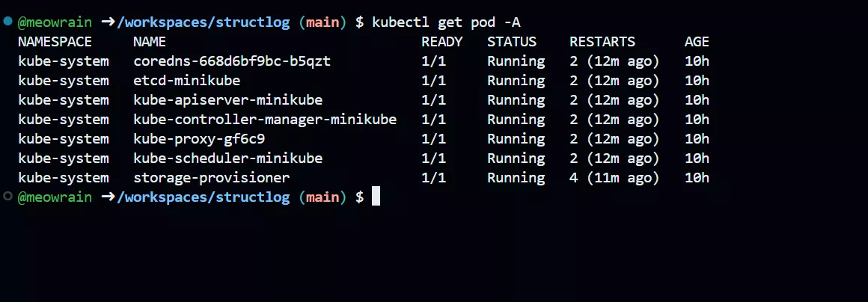868x302 pixels.
Task: Click the arrow symbol in the first prompt
Action: click(x=107, y=22)
